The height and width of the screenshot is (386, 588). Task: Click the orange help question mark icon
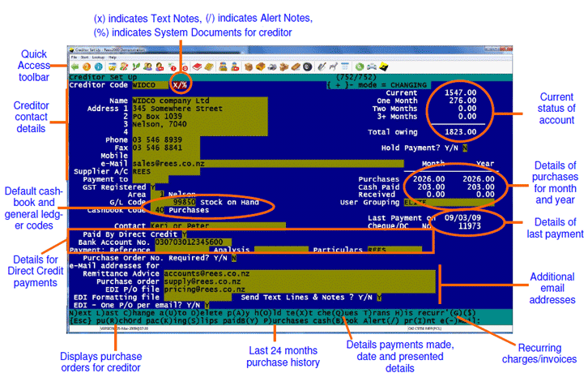tap(86, 67)
